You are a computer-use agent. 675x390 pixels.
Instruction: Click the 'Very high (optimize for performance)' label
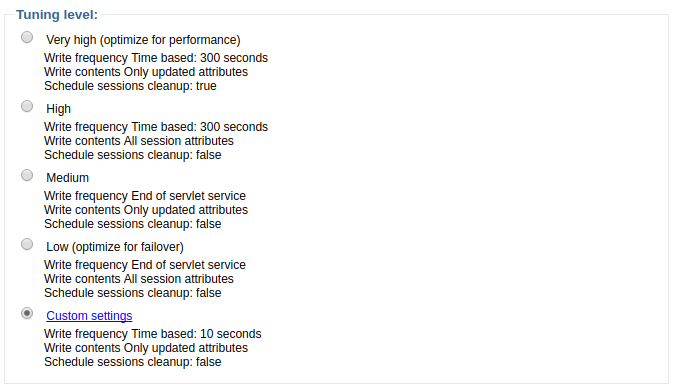click(x=143, y=40)
